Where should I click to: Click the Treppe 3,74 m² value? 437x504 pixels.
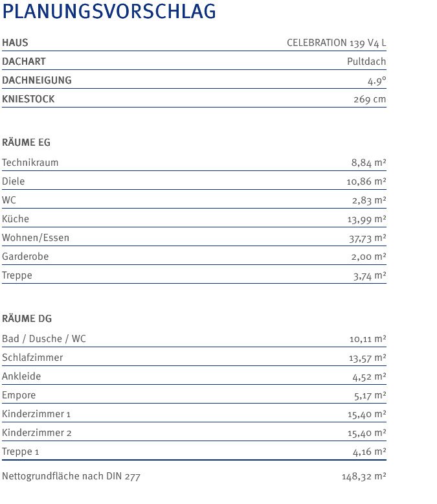[x=370, y=276]
